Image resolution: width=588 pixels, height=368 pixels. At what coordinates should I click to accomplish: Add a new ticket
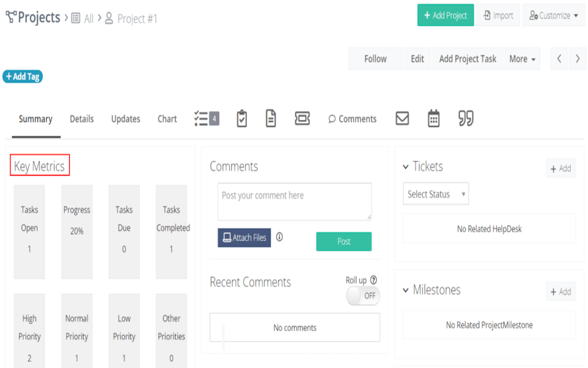(560, 168)
